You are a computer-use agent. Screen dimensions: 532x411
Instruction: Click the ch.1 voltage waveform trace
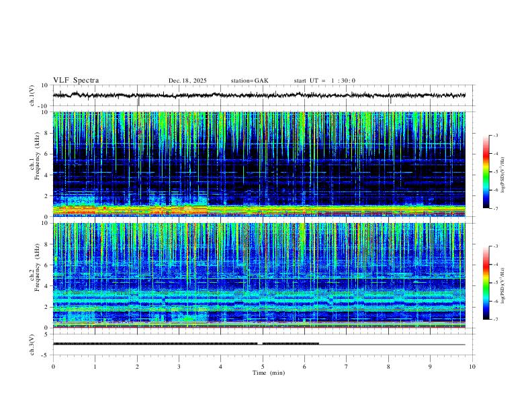pos(259,95)
